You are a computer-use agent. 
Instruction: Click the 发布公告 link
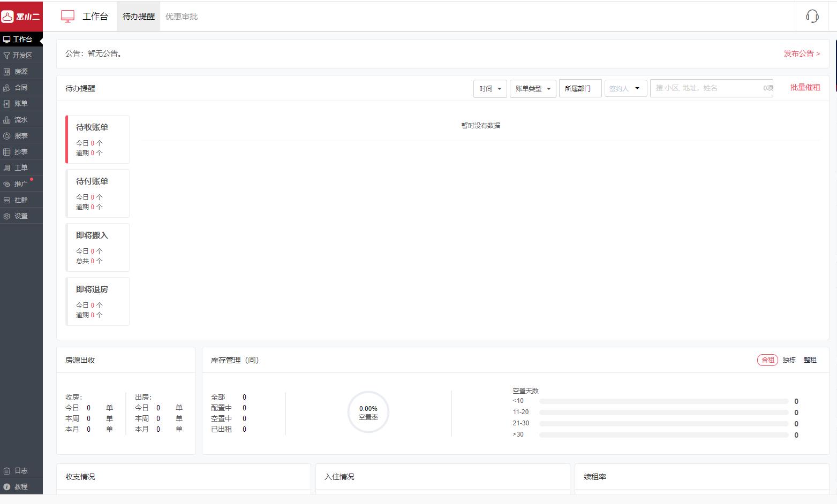[801, 54]
